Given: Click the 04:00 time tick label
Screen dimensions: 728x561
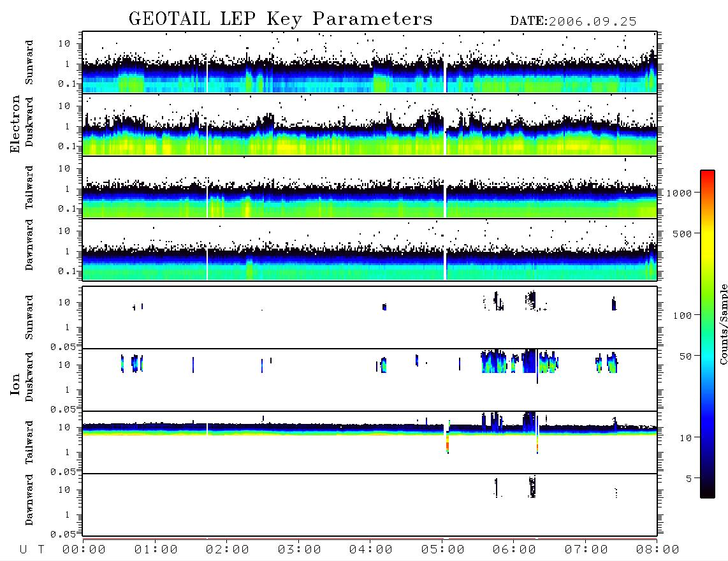Looking at the screenshot, I should point(371,550).
